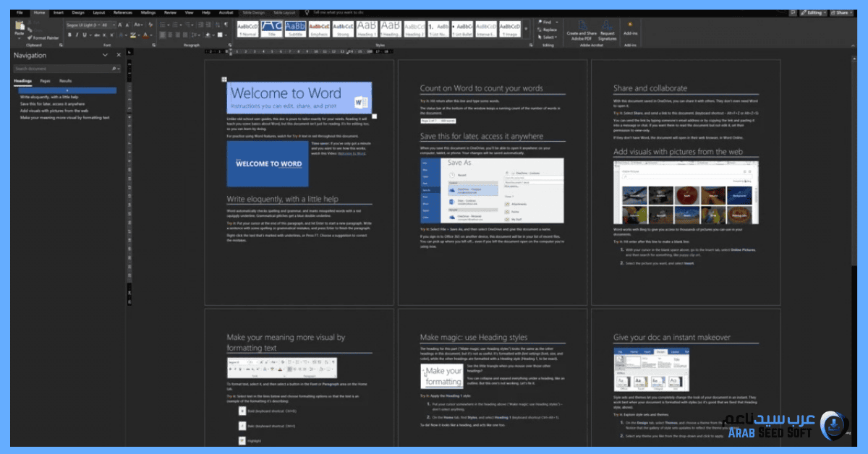Apply the Title style from the gallery
868x454 pixels.
click(x=272, y=29)
